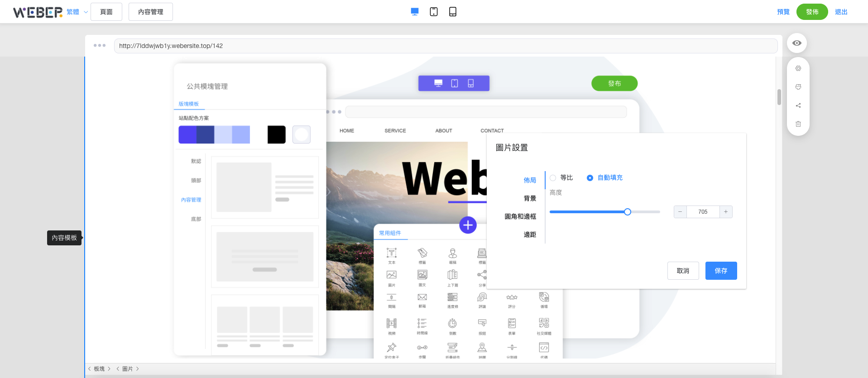
Task: Click the style brush icon in right toolbar
Action: [x=798, y=87]
